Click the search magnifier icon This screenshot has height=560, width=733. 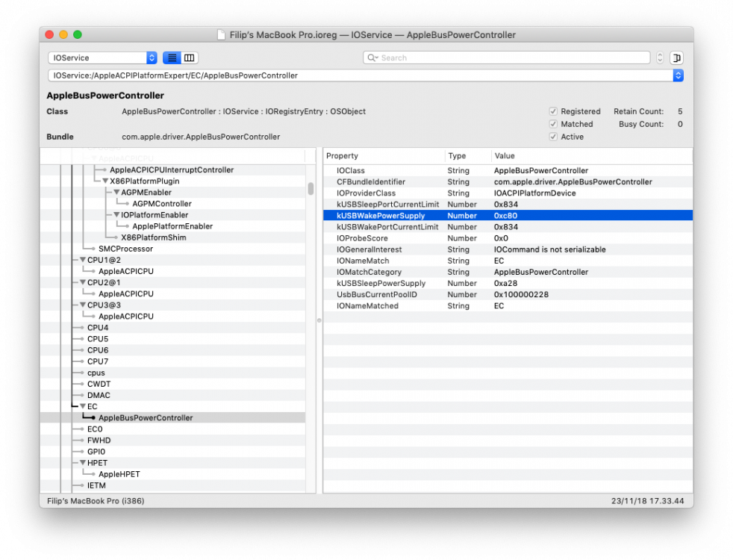tap(372, 57)
